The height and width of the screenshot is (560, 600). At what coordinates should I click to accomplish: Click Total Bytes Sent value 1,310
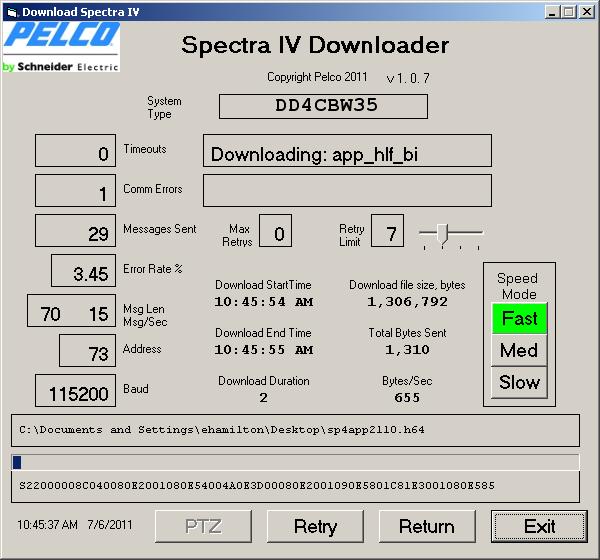coord(408,350)
